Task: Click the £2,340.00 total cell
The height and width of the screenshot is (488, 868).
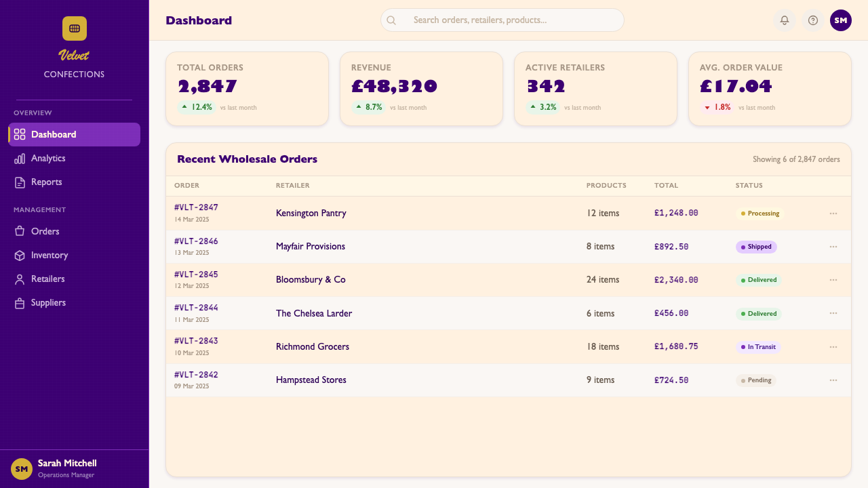Action: point(676,280)
